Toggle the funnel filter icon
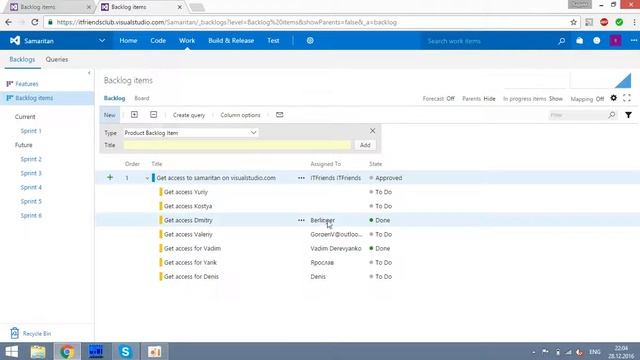The height and width of the screenshot is (360, 640). click(629, 115)
